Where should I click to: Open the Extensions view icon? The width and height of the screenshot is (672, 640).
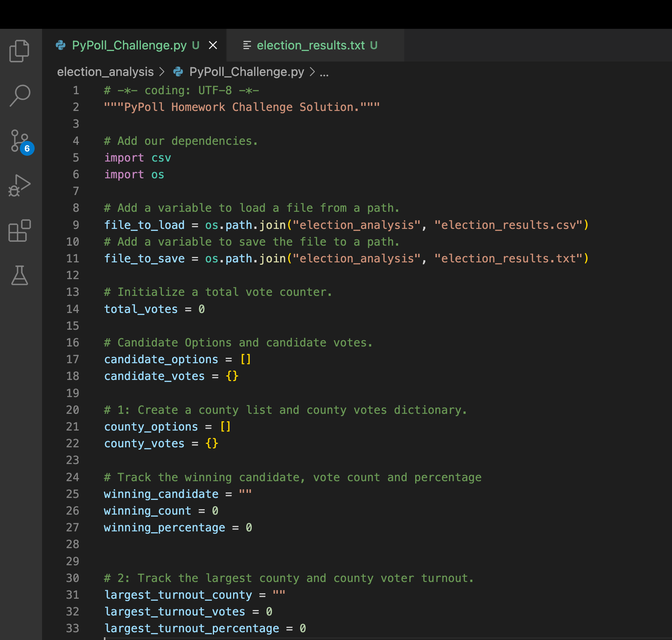[19, 230]
